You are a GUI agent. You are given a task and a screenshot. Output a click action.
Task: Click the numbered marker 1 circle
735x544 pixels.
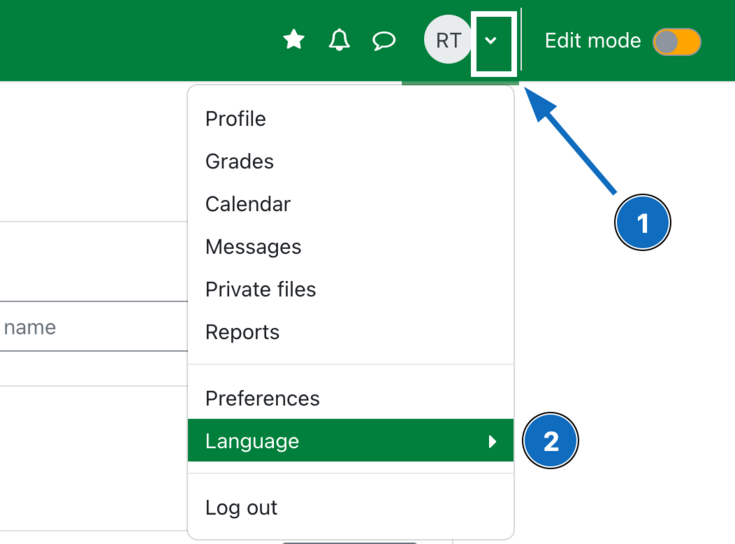coord(642,223)
